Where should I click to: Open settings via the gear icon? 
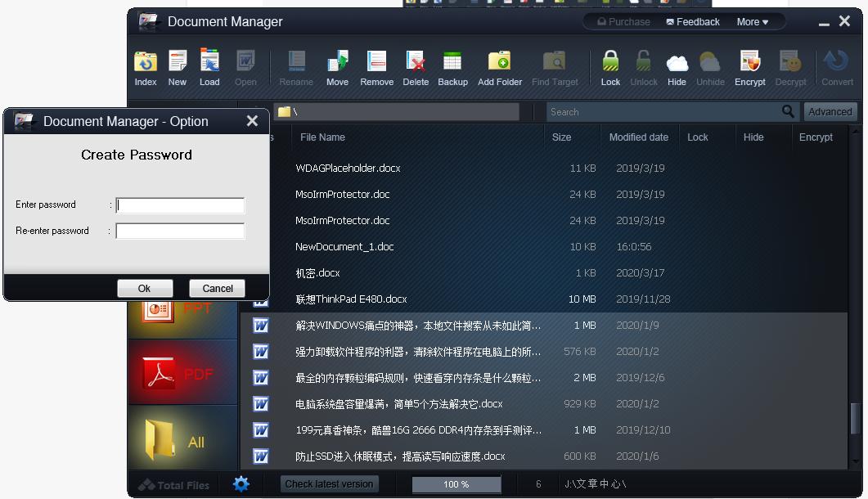(x=241, y=483)
